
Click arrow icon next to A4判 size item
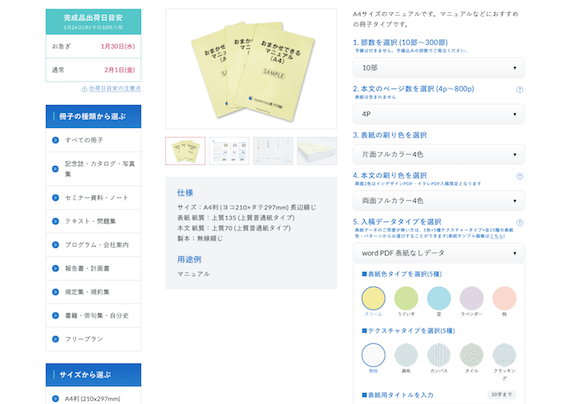point(56,398)
